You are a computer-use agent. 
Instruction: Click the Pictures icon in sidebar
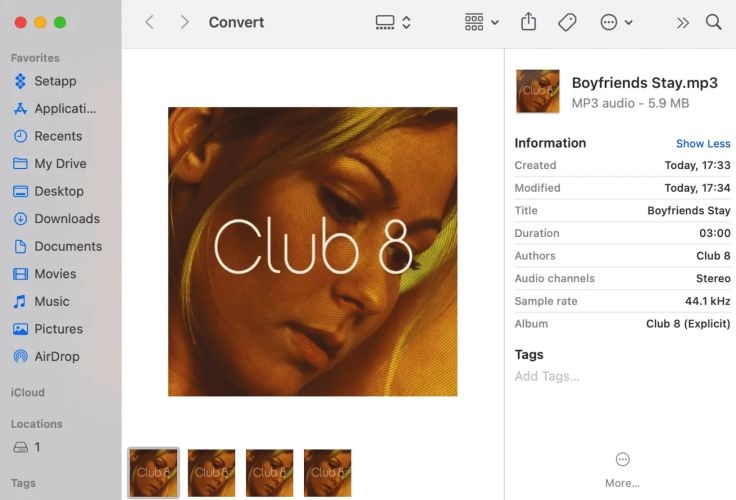click(x=20, y=329)
